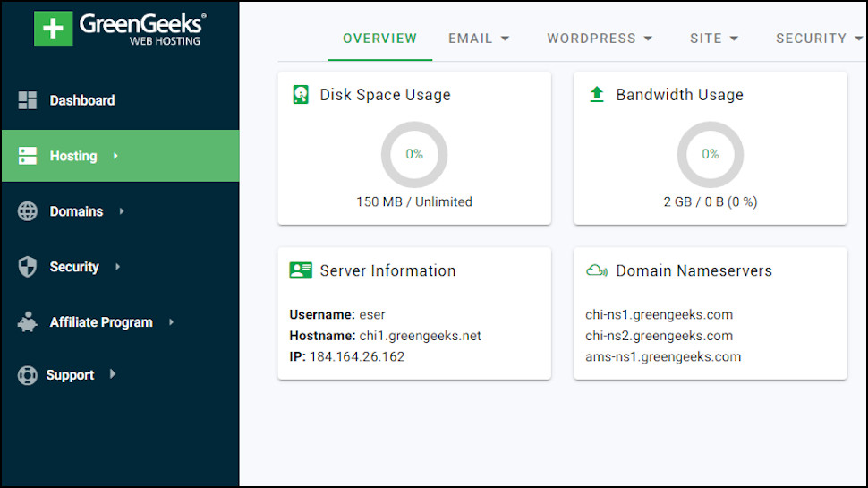The image size is (868, 488).
Task: Click the Domains globe icon
Action: pyautogui.click(x=27, y=211)
